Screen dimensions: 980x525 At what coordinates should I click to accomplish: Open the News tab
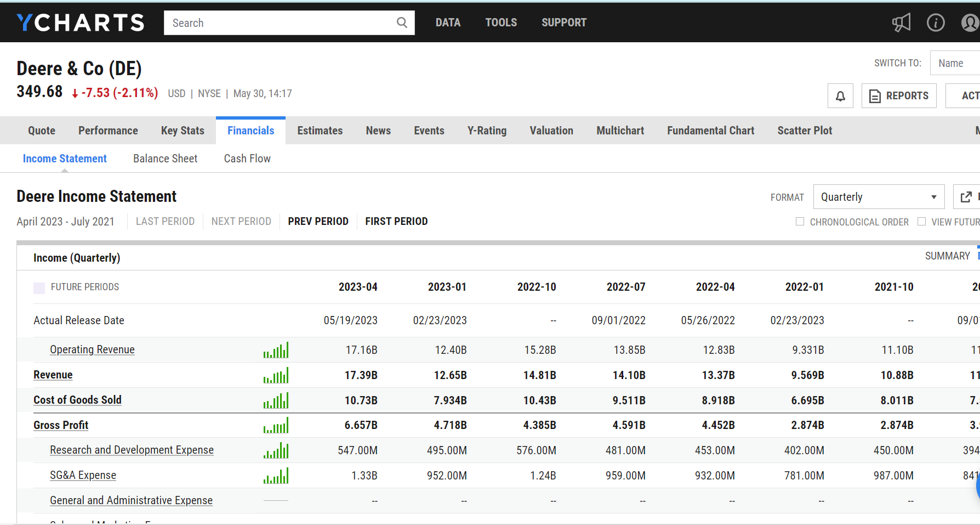pyautogui.click(x=378, y=131)
